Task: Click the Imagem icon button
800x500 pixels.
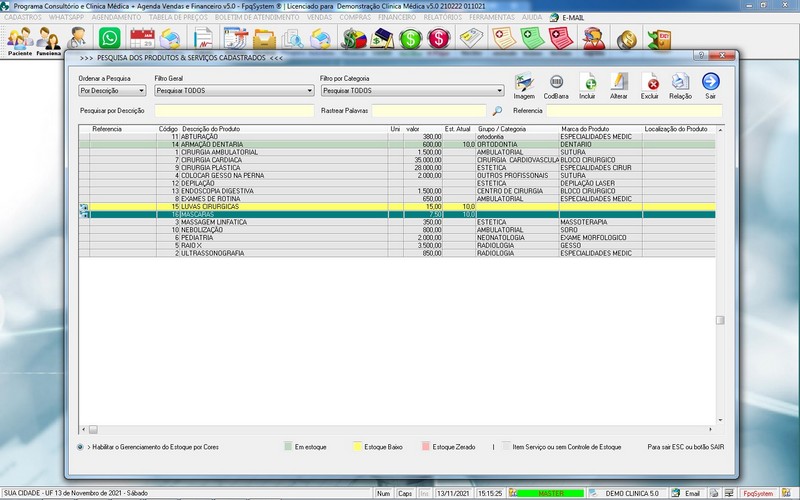Action: click(x=524, y=83)
